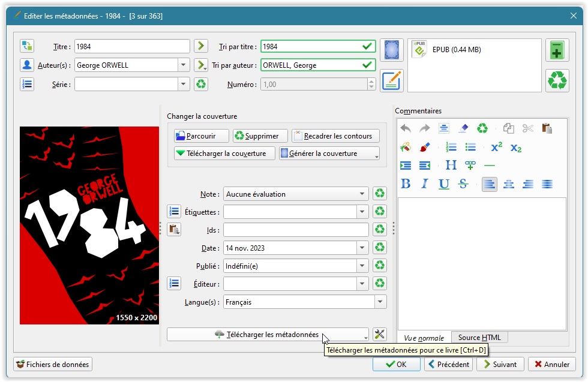This screenshot has width=588, height=382.
Task: Enable center alignment in comments editor
Action: click(509, 184)
